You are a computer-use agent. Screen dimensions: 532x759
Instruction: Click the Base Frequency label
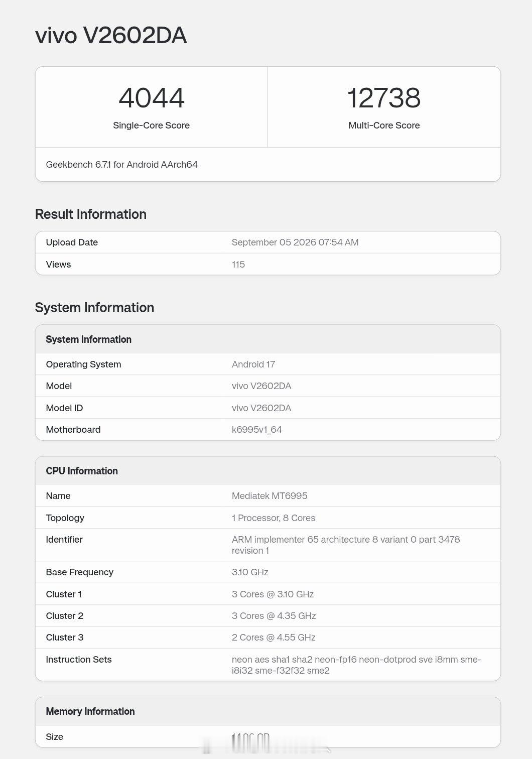[80, 572]
